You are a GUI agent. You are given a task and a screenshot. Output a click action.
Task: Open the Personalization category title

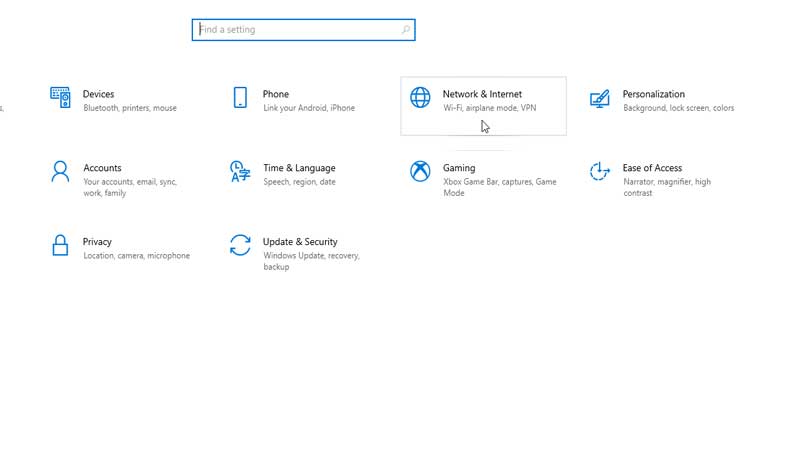[654, 94]
